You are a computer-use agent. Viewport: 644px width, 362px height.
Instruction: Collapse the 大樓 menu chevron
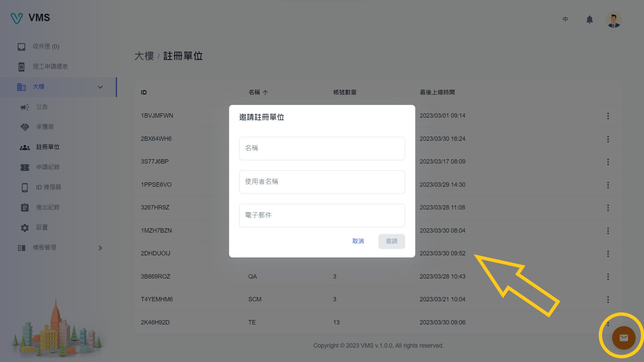click(x=100, y=87)
